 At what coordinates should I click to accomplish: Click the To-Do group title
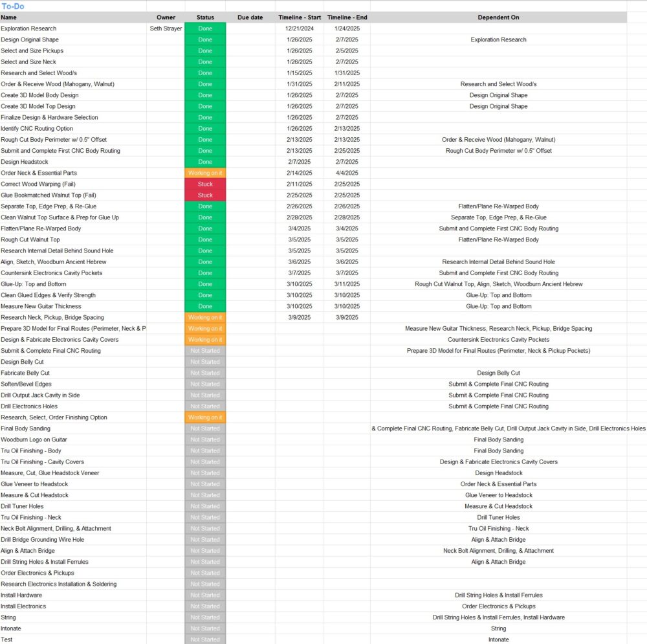pyautogui.click(x=13, y=6)
